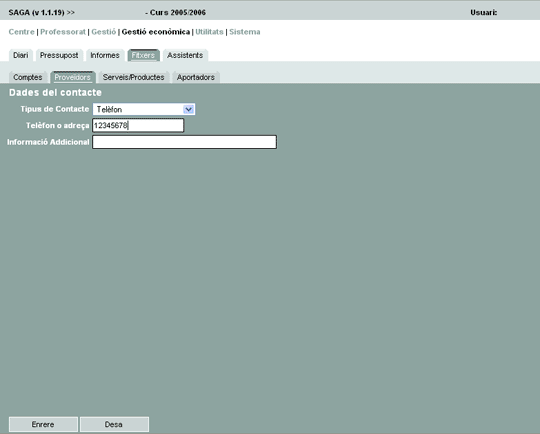Click the Telèfon o adreça input field
Screen dimensions: 540x434
click(138, 125)
